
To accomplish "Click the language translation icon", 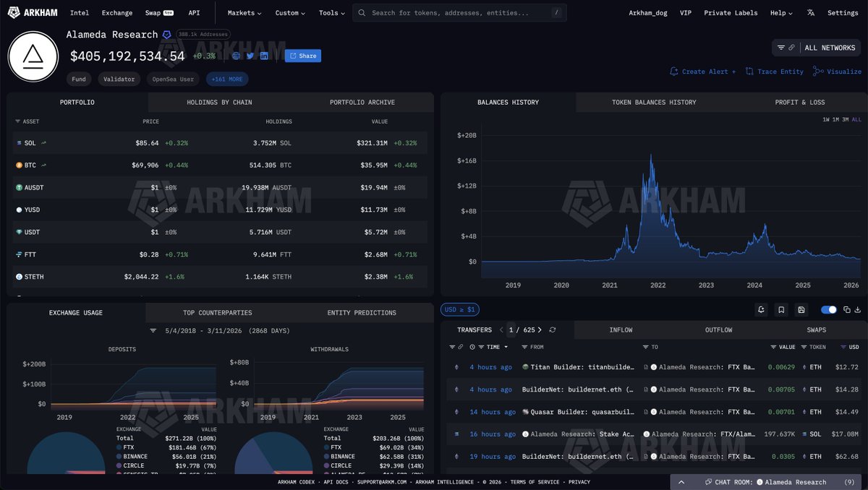I will pyautogui.click(x=811, y=13).
